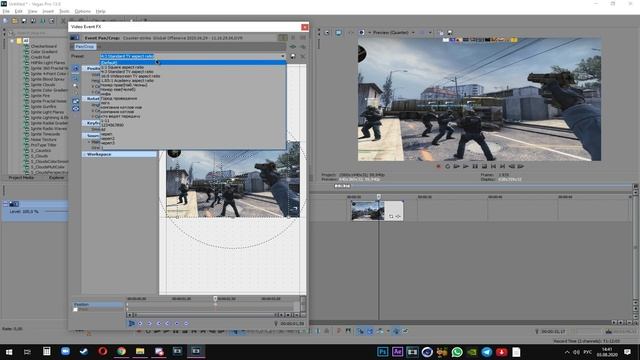This screenshot has width=640, height=360.
Task: Click the Preset combo box text field
Action: coord(189,56)
